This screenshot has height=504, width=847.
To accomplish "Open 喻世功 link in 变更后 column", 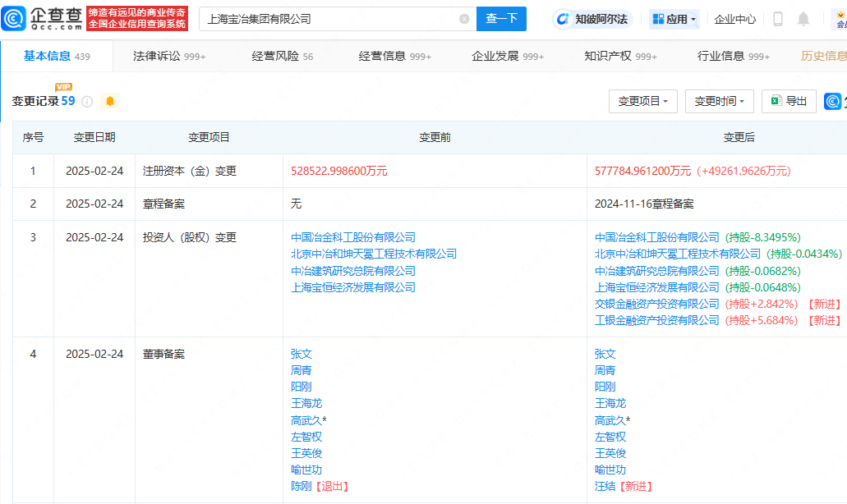I will click(x=610, y=470).
